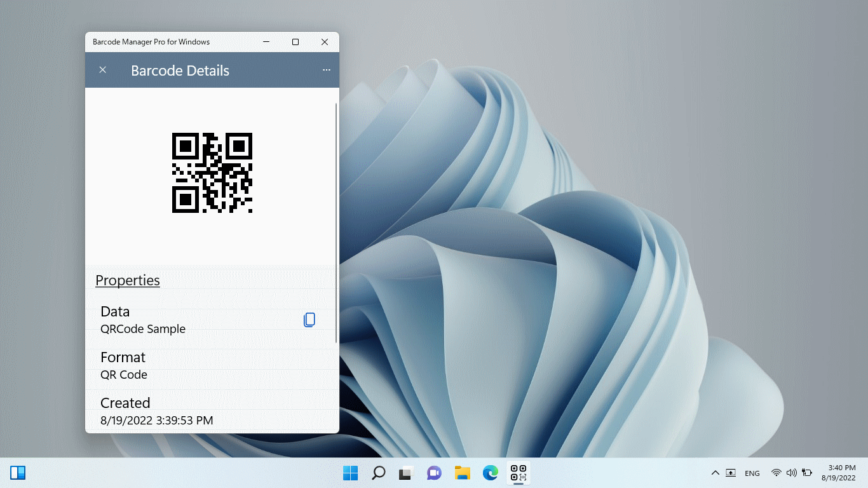Click the Format property label
The height and width of the screenshot is (488, 868).
pos(123,357)
